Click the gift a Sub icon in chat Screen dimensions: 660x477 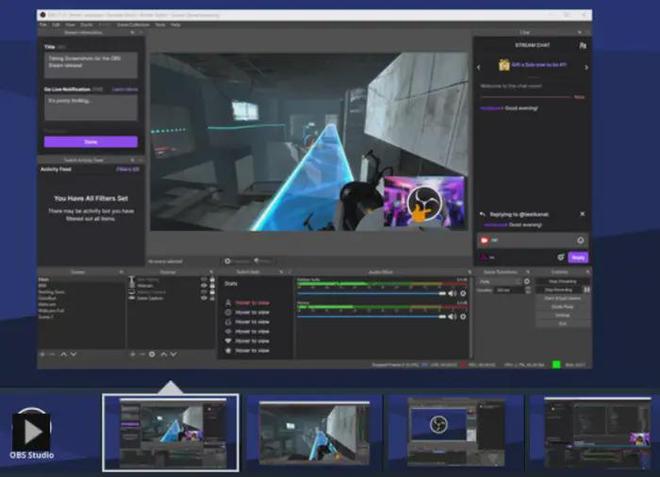(x=505, y=64)
